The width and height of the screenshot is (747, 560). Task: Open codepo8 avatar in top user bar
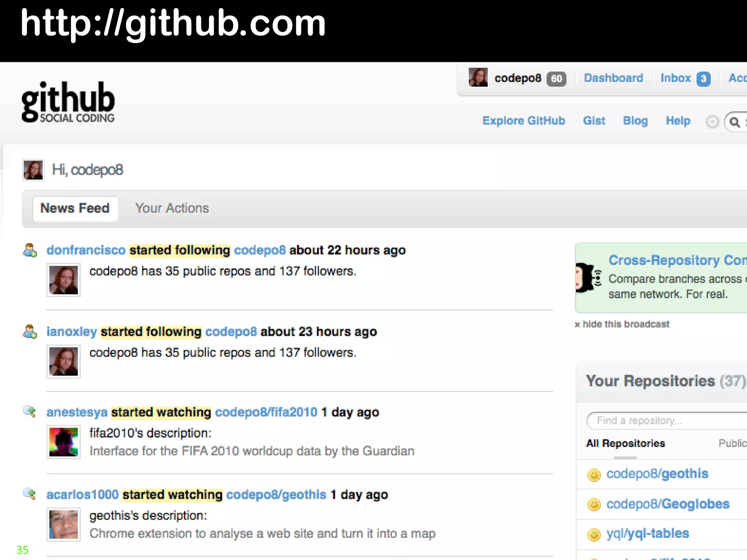(478, 77)
